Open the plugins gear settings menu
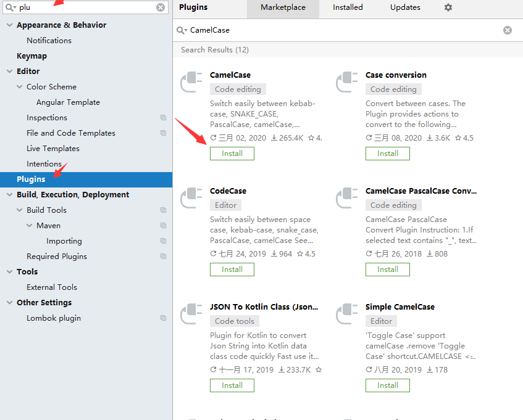The image size is (523, 420). pos(448,7)
